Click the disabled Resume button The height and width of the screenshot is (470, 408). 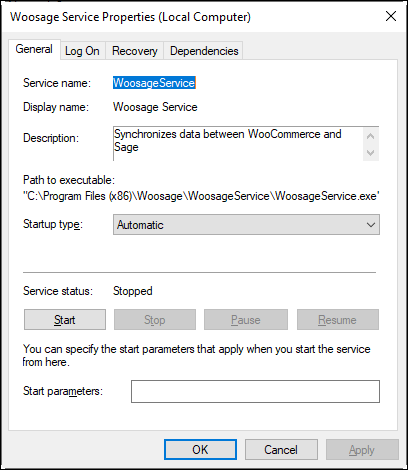338,320
